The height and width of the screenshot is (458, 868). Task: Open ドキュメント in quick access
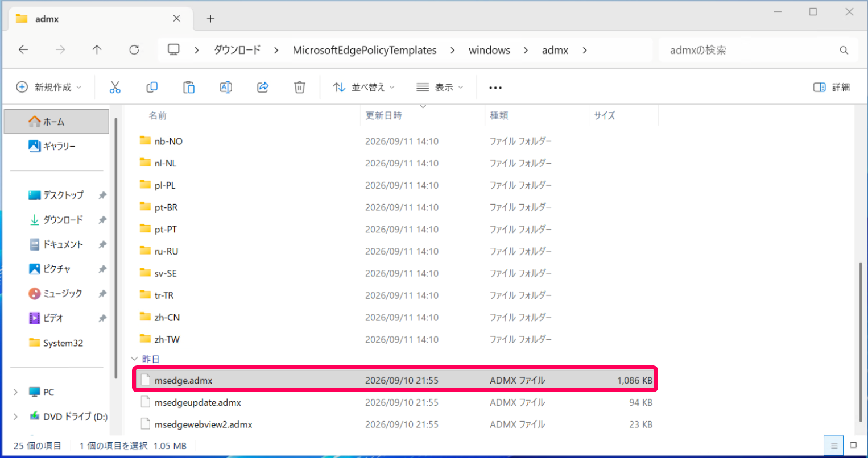56,244
